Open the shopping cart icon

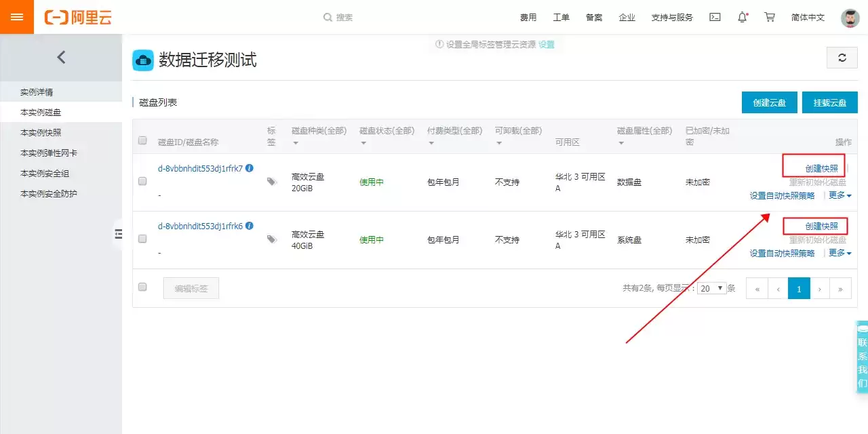tap(770, 17)
